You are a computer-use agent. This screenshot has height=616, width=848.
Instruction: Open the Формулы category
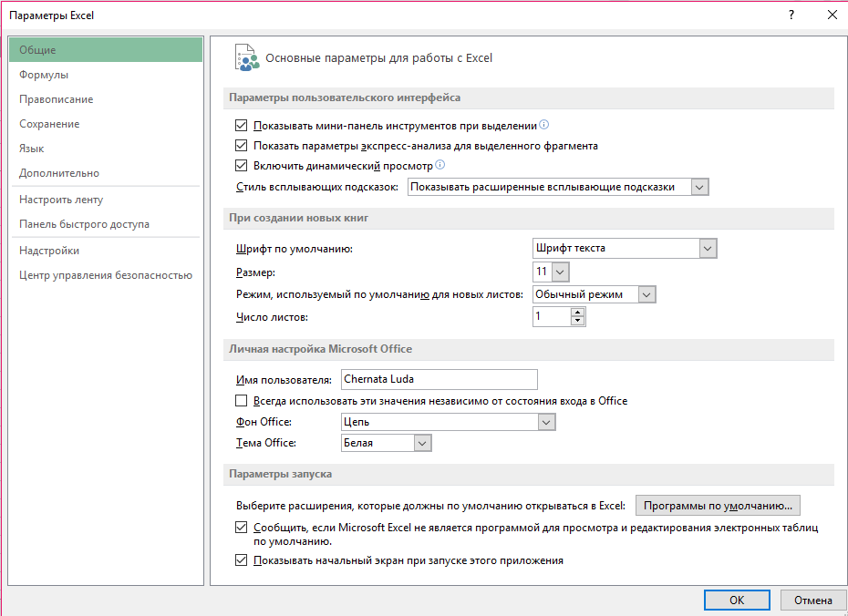click(106, 75)
